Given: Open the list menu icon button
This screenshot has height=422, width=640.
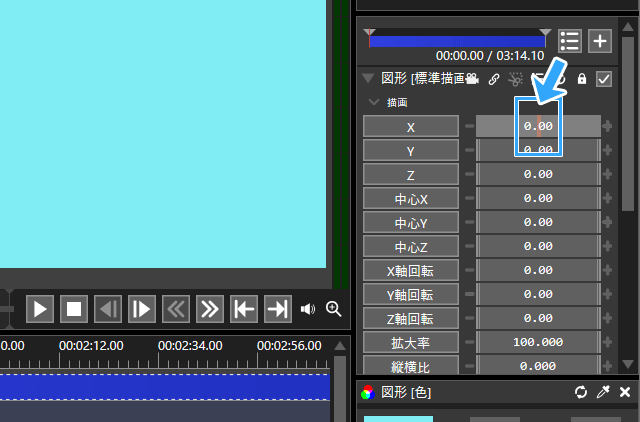Looking at the screenshot, I should tap(570, 41).
